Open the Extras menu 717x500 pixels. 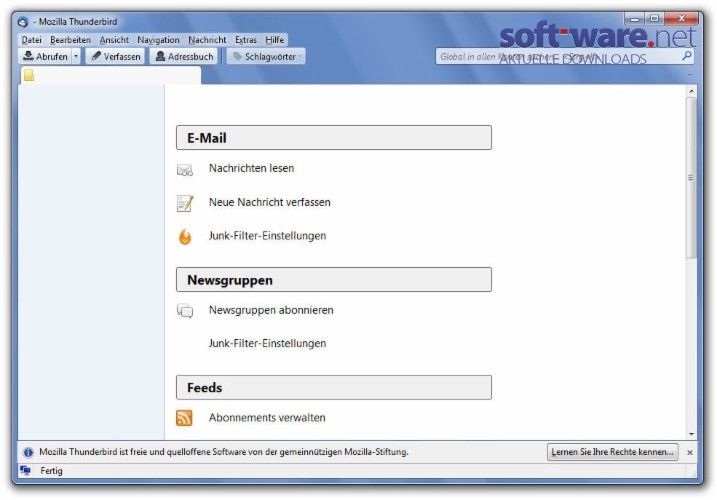[x=246, y=40]
